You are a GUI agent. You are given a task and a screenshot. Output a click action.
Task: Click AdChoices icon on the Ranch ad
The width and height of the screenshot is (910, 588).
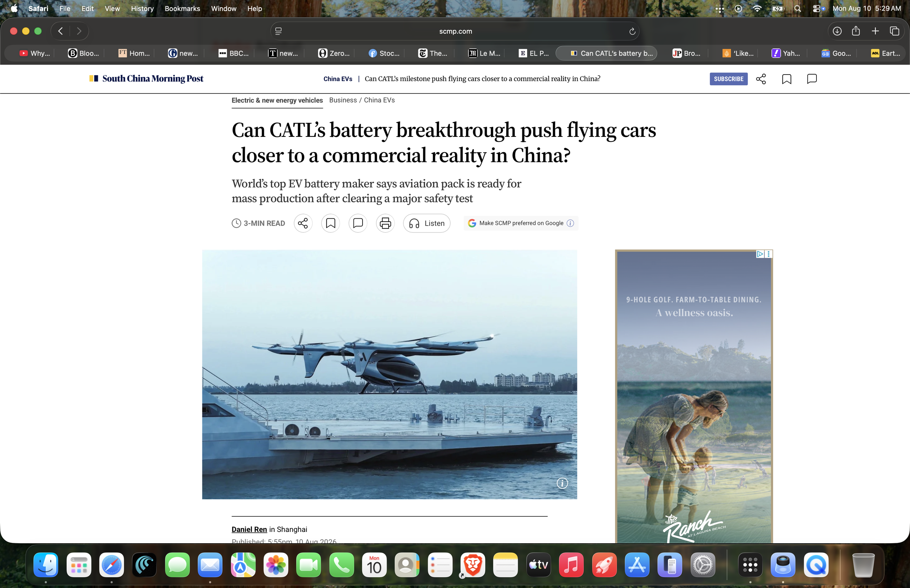pyautogui.click(x=760, y=254)
